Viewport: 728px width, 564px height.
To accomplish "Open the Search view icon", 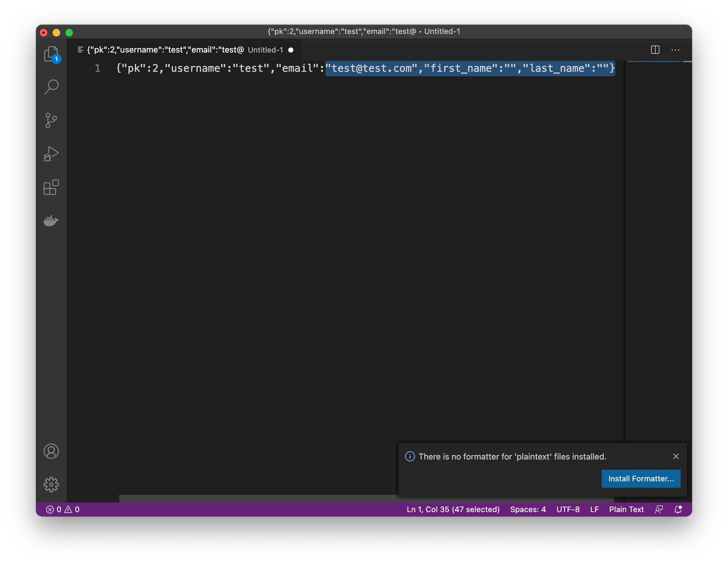I will [51, 87].
